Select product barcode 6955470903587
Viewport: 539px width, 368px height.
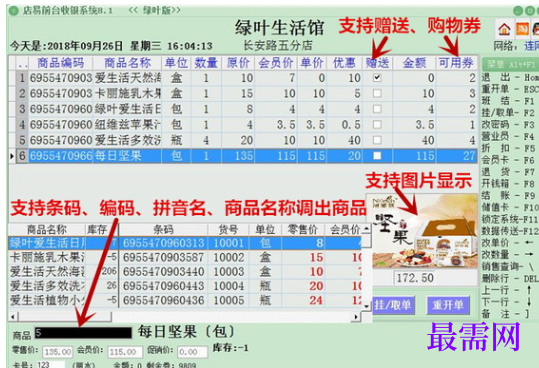[x=163, y=257]
